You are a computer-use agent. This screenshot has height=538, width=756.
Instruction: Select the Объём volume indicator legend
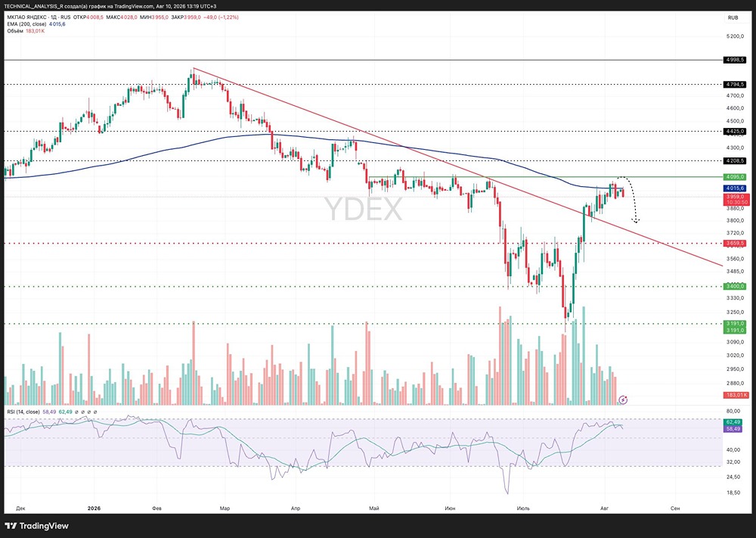click(15, 31)
